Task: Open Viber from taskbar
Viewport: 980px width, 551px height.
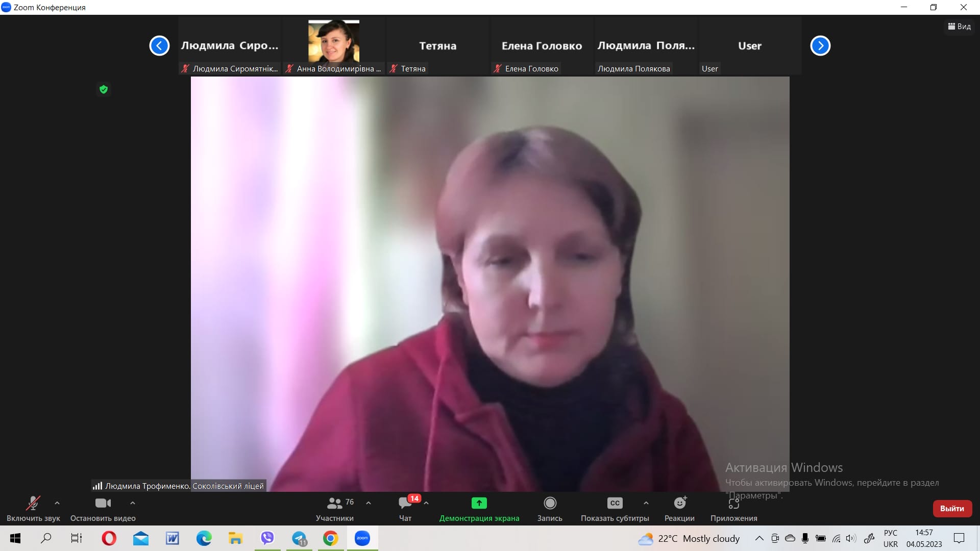Action: tap(267, 538)
